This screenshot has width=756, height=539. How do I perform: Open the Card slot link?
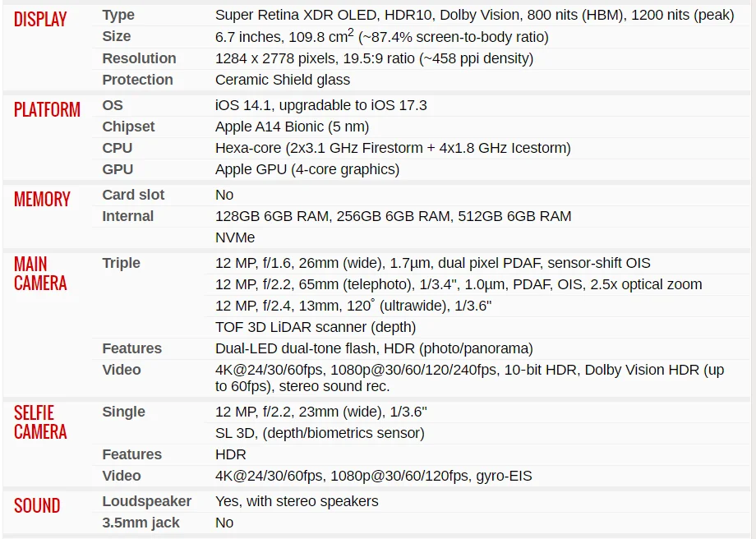[x=133, y=195]
